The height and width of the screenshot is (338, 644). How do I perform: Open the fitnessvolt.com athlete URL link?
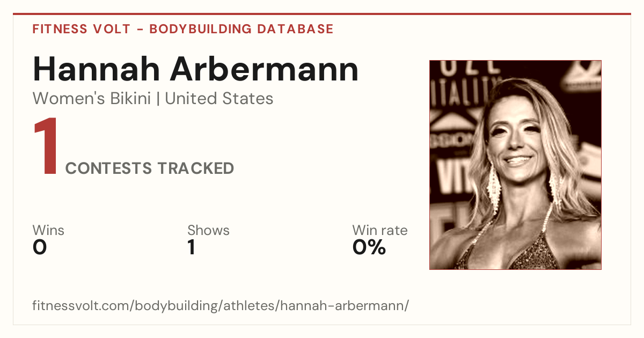(x=221, y=306)
